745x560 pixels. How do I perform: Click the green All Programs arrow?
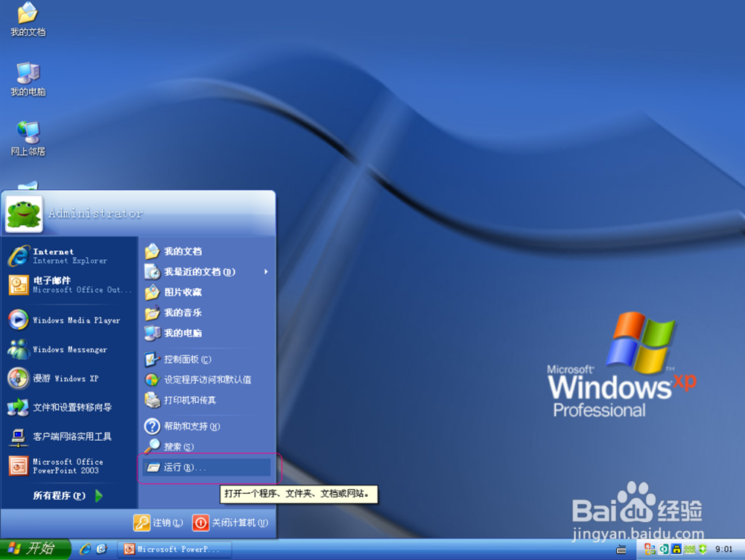pyautogui.click(x=99, y=495)
